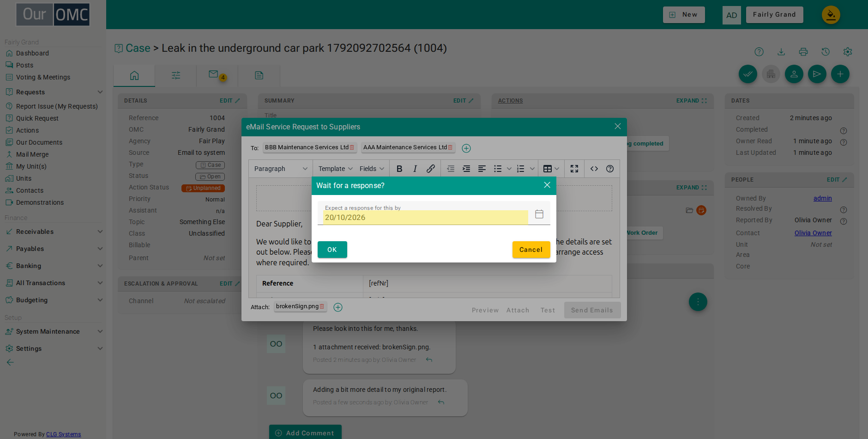Open text alignment options
Screen dimensions: 868x439
[482, 169]
